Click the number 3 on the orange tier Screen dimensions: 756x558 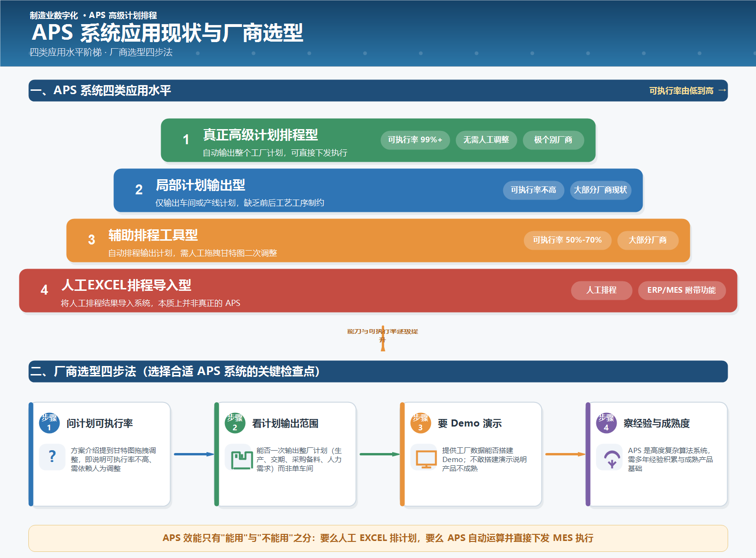point(92,240)
